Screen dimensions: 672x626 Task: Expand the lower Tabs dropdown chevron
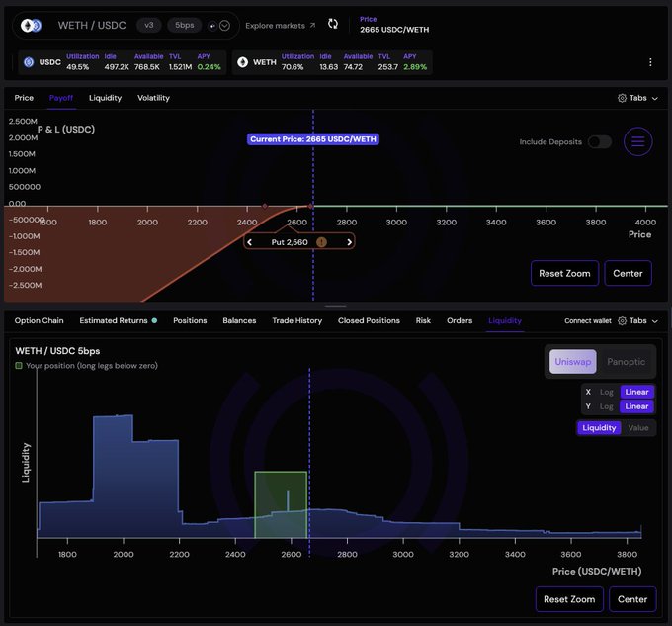pos(655,321)
